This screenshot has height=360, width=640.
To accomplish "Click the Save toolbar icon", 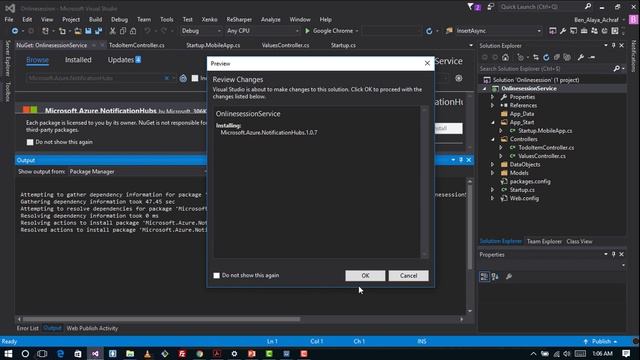I will [x=88, y=31].
